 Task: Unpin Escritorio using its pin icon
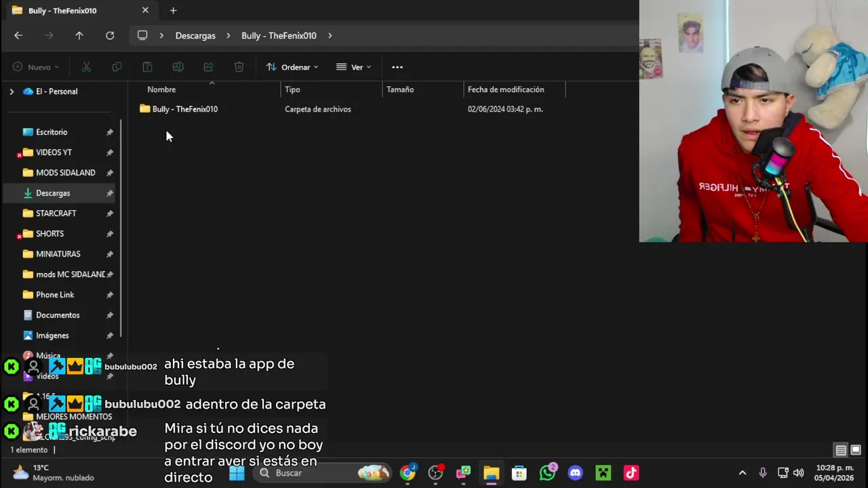(110, 132)
